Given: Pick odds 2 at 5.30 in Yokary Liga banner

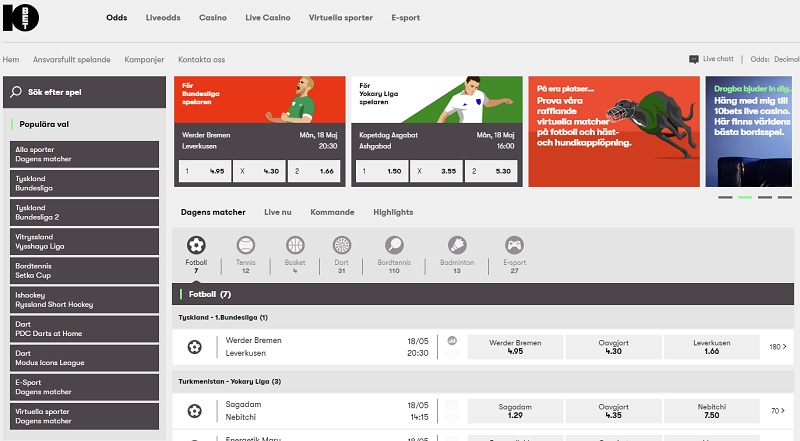Looking at the screenshot, I should click(491, 171).
